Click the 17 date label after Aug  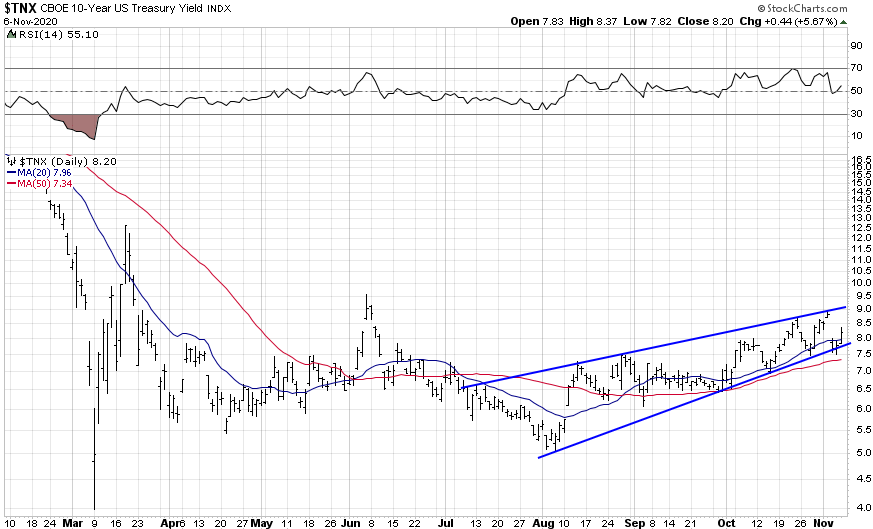(x=585, y=523)
